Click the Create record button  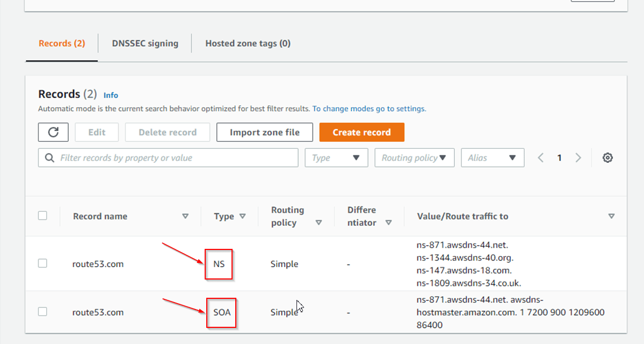[361, 132]
